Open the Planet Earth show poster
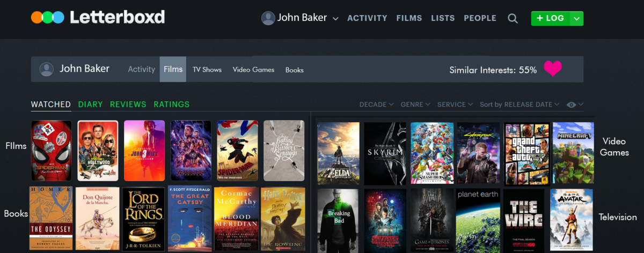Screen dimensions: 644x253 pyautogui.click(x=478, y=220)
